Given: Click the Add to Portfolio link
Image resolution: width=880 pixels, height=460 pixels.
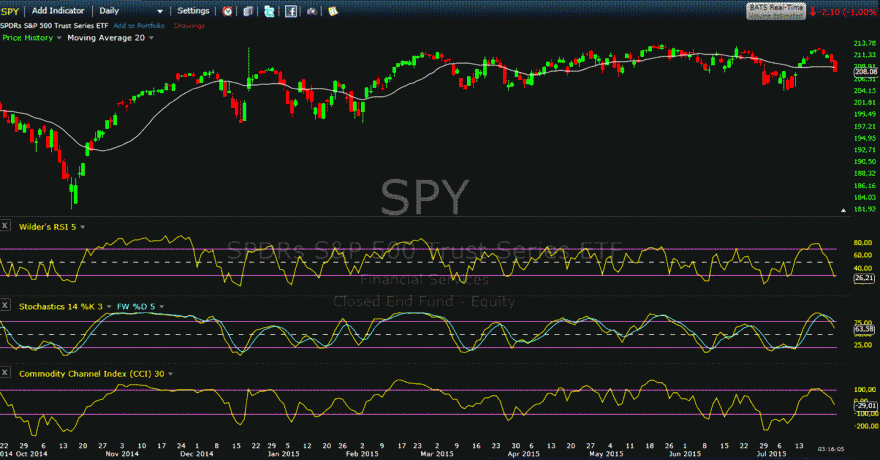Looking at the screenshot, I should pyautogui.click(x=139, y=26).
